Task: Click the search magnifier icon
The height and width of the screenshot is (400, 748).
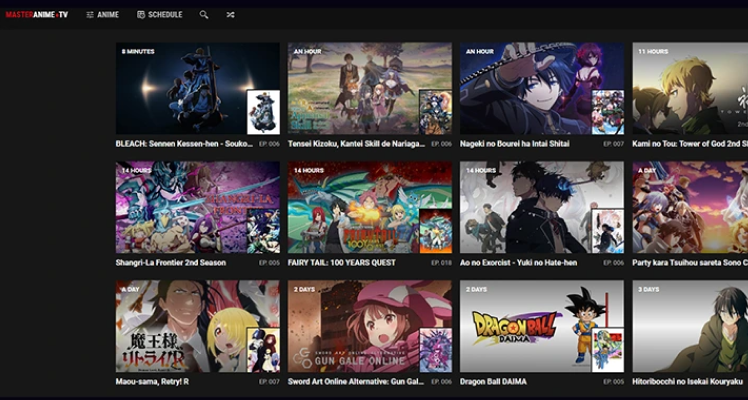Action: coord(204,15)
